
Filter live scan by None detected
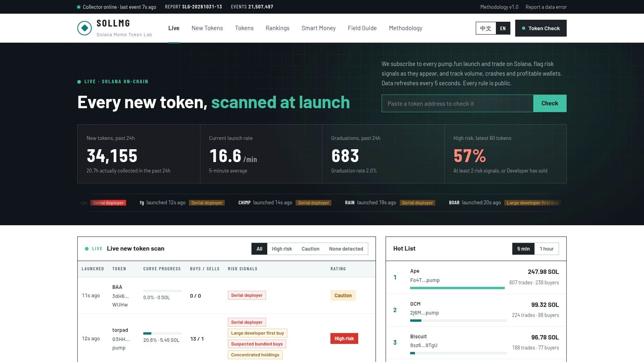point(346,249)
